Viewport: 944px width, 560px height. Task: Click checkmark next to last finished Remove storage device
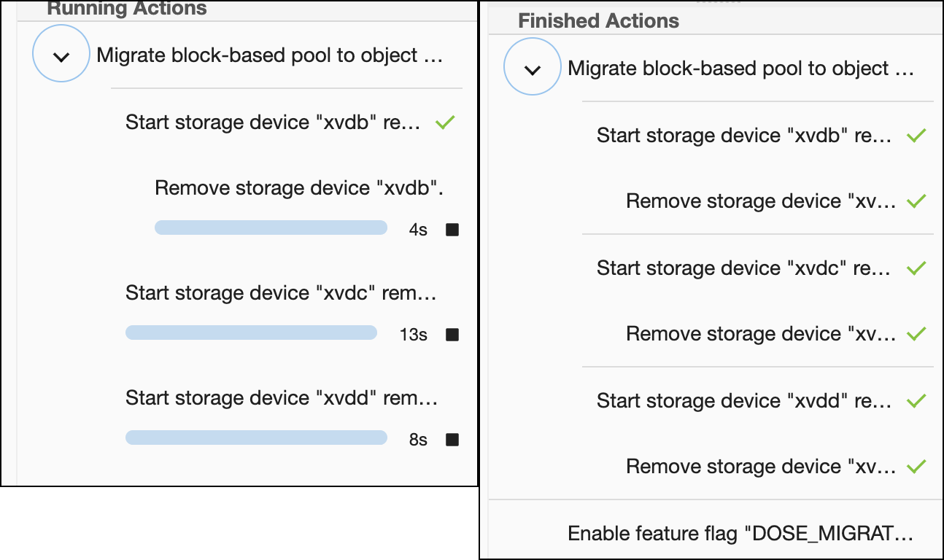coord(916,467)
